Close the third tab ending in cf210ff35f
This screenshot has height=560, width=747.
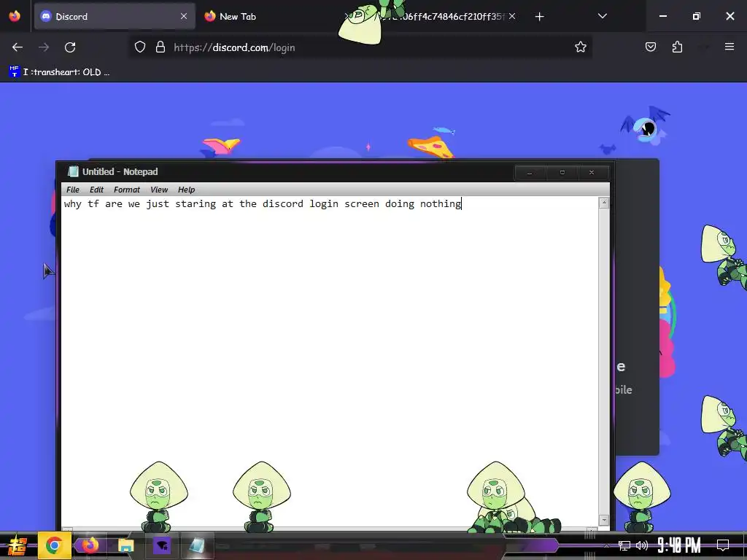coord(512,16)
